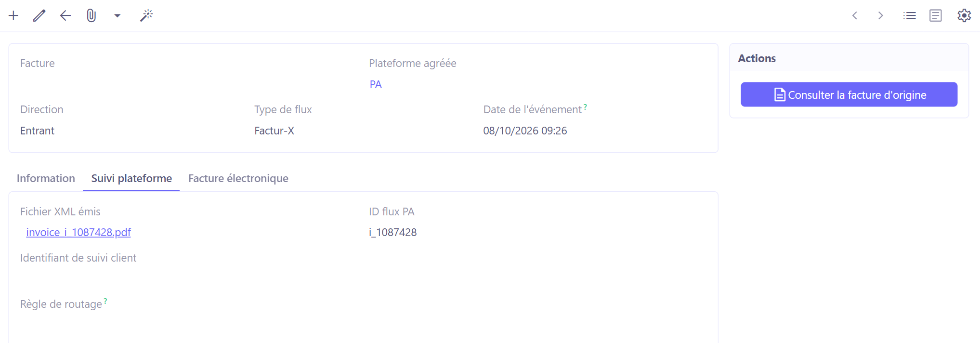Viewport: 980px width, 343px height.
Task: Click the Facture field label
Action: [x=37, y=63]
